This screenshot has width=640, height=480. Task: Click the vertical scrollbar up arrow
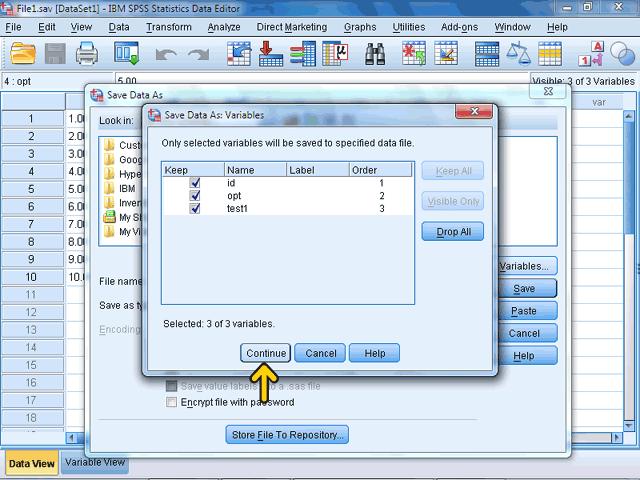click(629, 116)
